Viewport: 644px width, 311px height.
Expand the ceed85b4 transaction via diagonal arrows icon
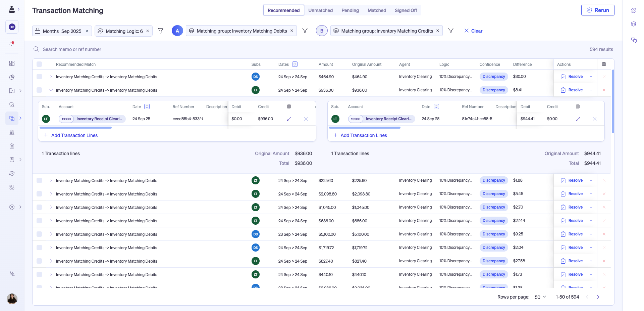point(289,119)
